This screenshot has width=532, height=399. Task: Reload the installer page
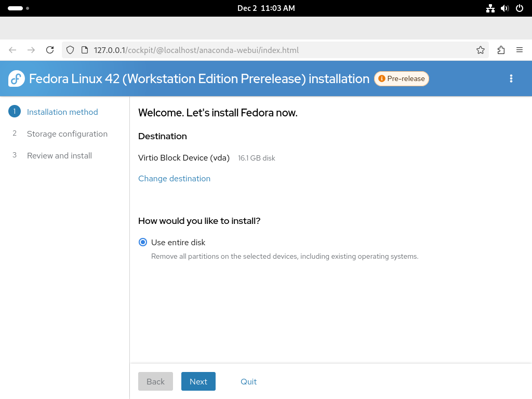pos(50,50)
